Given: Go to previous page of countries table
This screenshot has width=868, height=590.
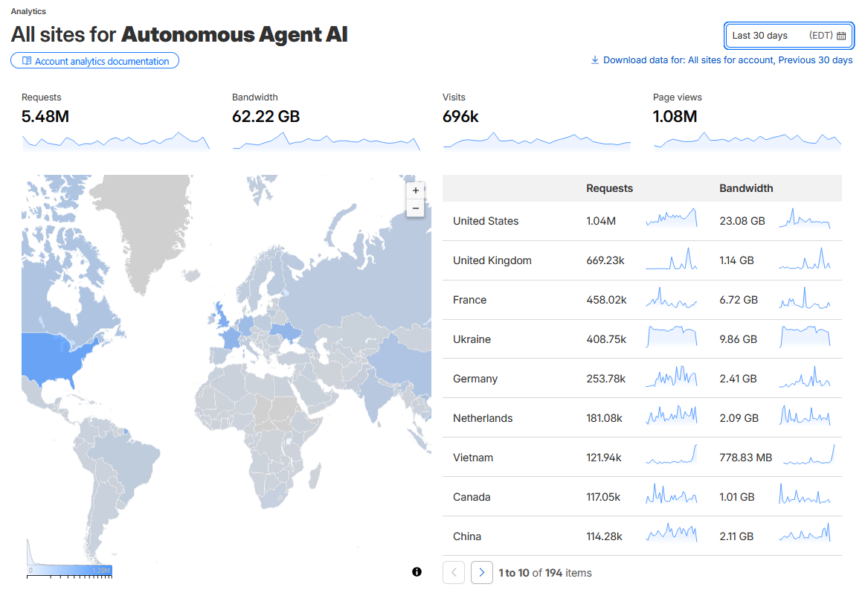Looking at the screenshot, I should coord(454,572).
